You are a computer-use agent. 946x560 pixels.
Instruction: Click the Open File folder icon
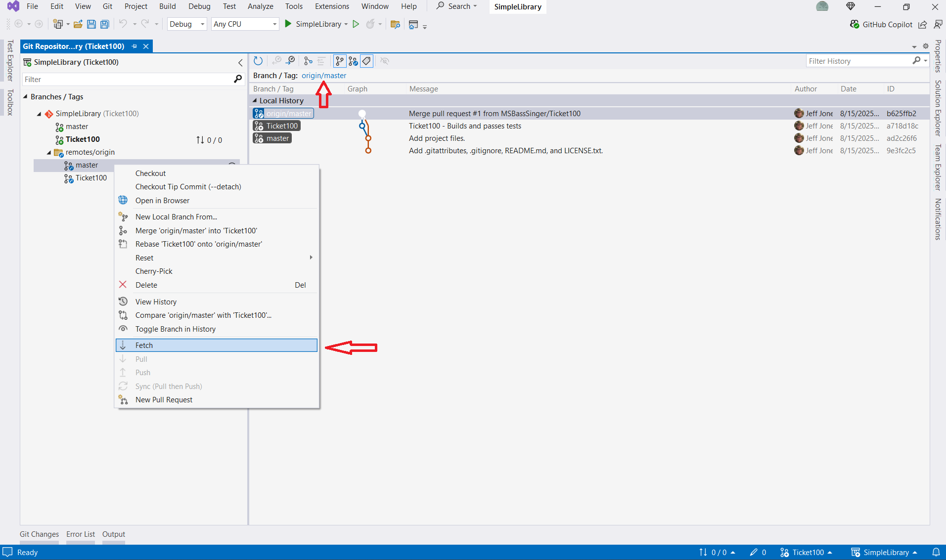tap(78, 24)
